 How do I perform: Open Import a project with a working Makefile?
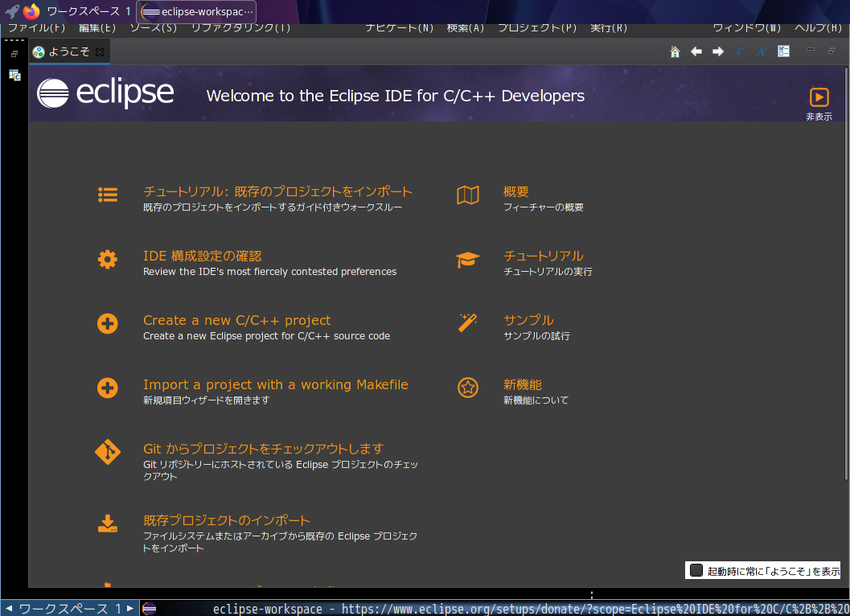pyautogui.click(x=275, y=385)
